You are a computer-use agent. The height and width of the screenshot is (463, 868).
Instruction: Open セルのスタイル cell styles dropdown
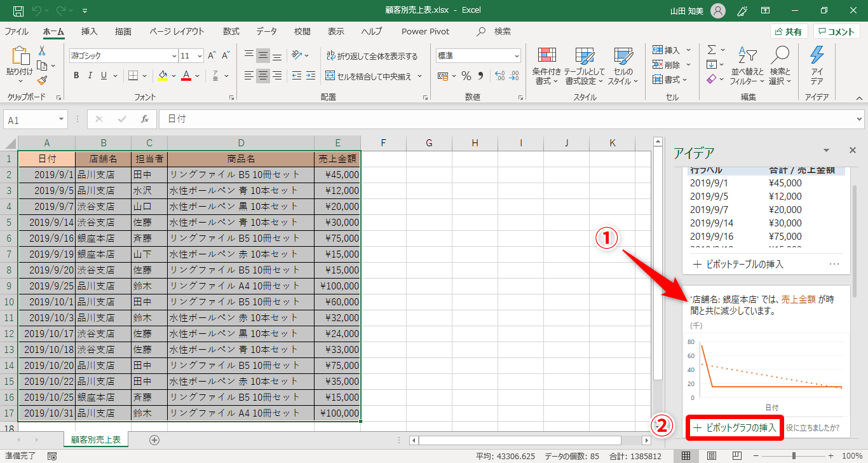(x=623, y=66)
